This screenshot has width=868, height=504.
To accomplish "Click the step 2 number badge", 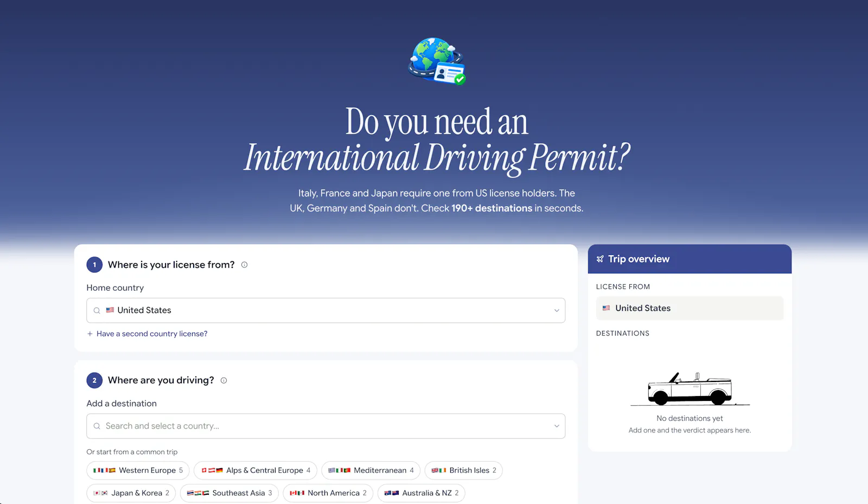I will [x=94, y=380].
